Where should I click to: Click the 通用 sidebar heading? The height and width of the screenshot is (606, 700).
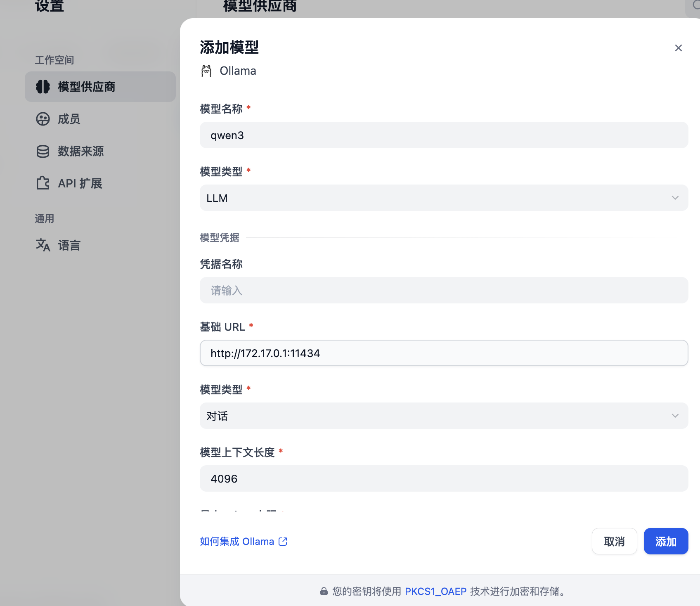pos(45,219)
